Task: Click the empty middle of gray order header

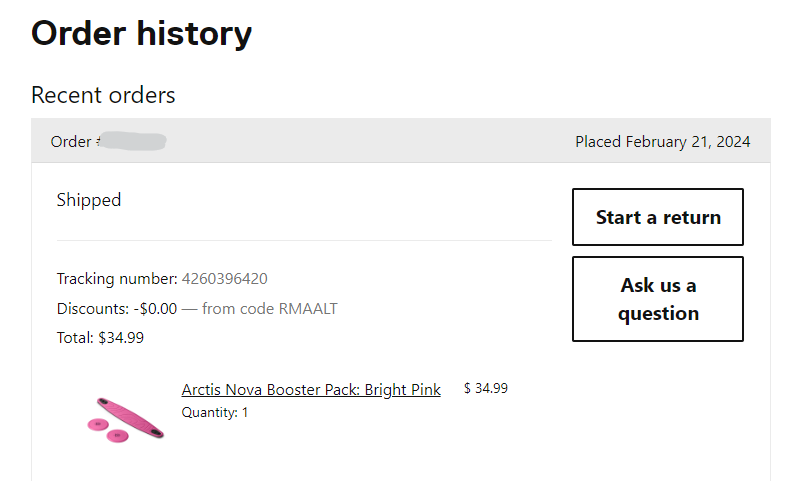Action: tap(370, 142)
